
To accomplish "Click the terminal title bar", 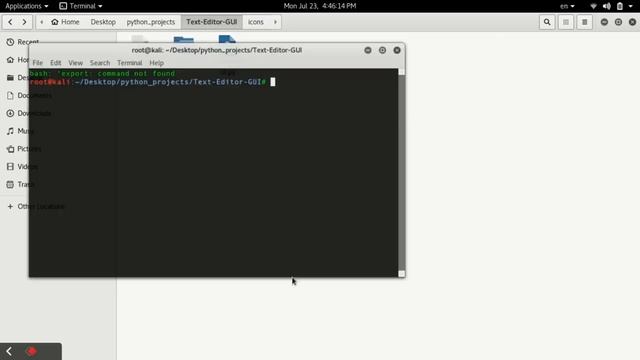I will pos(217,50).
